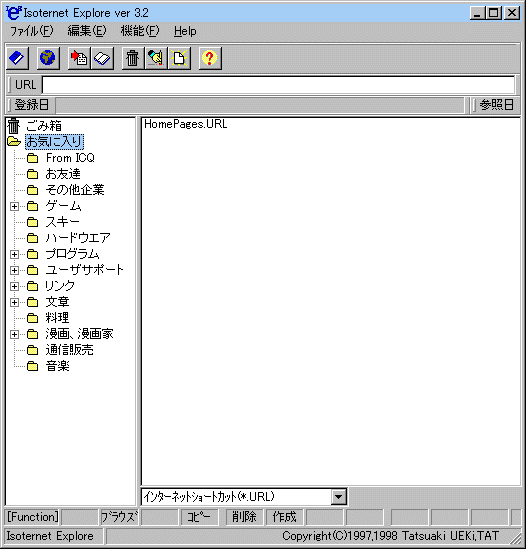Click the open book toolbar icon
Viewport: 526px width, 549px height.
coord(102,58)
